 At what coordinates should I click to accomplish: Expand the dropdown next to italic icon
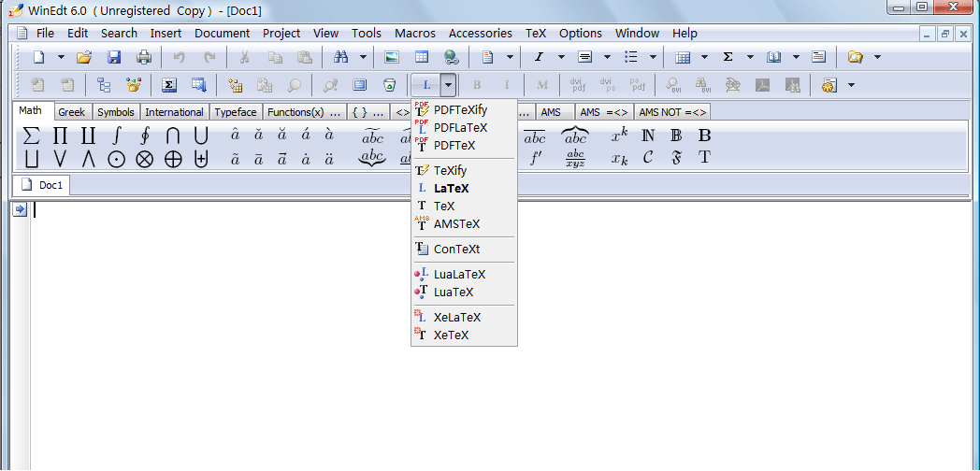click(x=561, y=57)
